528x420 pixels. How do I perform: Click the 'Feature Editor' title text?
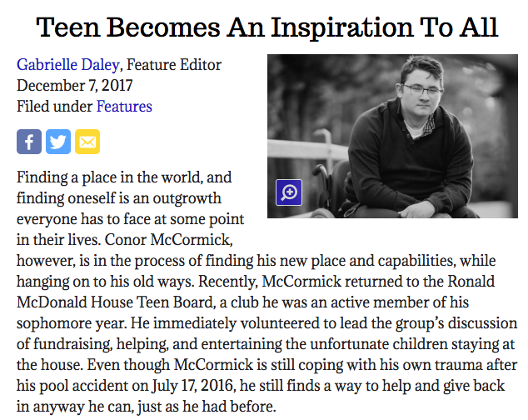coord(174,65)
